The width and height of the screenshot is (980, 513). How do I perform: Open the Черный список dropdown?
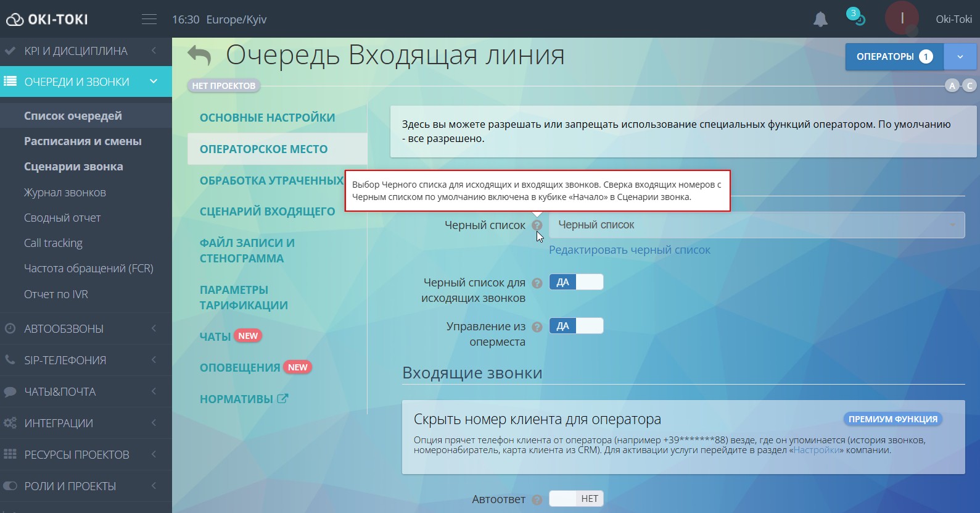pyautogui.click(x=757, y=225)
